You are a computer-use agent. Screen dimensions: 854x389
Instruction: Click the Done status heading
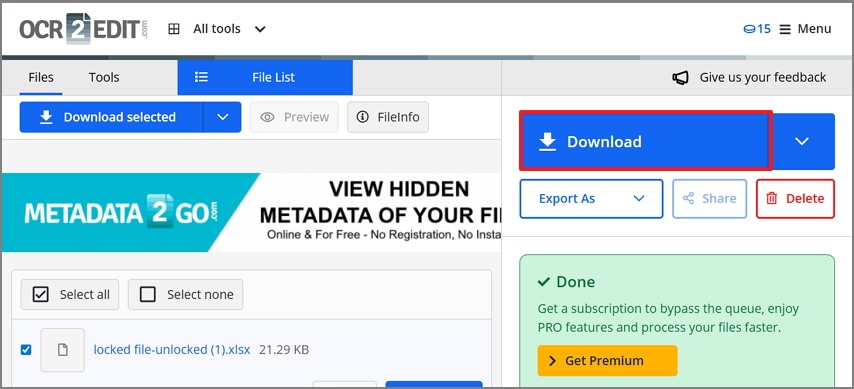click(x=566, y=282)
